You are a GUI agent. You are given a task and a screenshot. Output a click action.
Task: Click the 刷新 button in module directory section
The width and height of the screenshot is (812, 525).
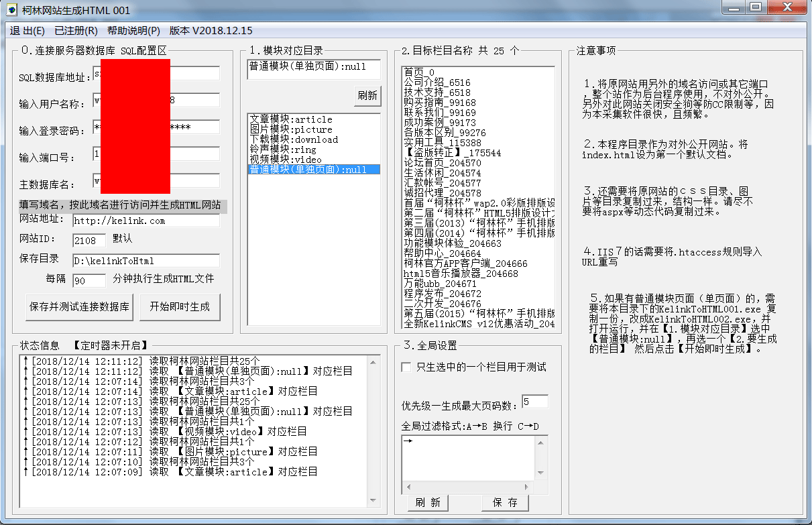tap(367, 96)
